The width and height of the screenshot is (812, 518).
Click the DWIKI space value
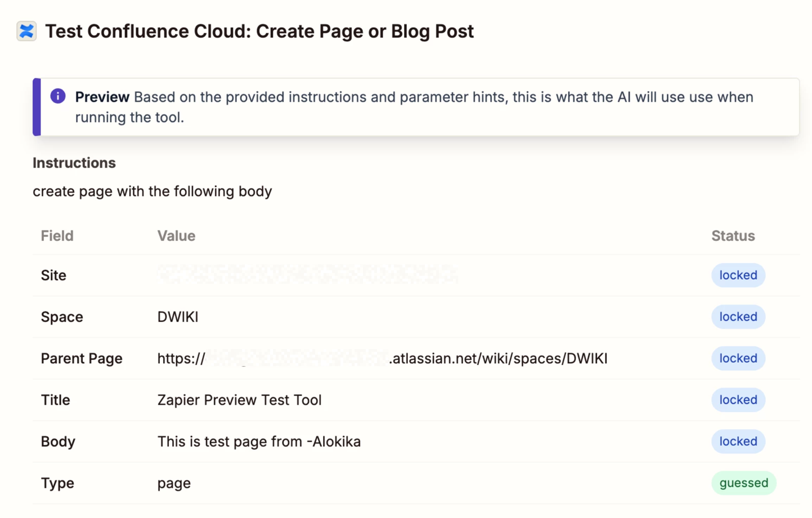(x=178, y=317)
